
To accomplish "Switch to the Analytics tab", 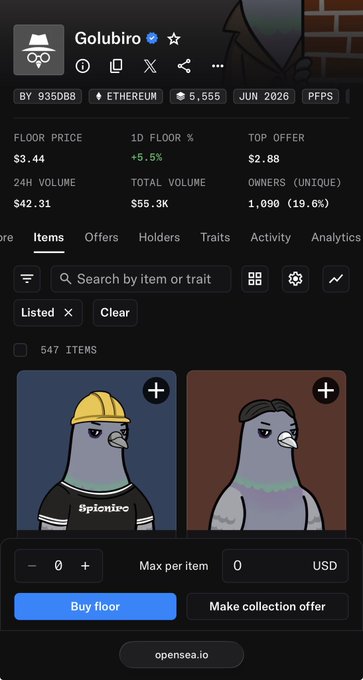I will 336,238.
